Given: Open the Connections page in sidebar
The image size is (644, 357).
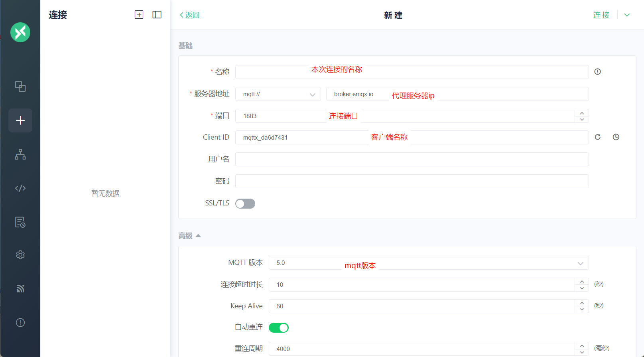Looking at the screenshot, I should pos(20,87).
